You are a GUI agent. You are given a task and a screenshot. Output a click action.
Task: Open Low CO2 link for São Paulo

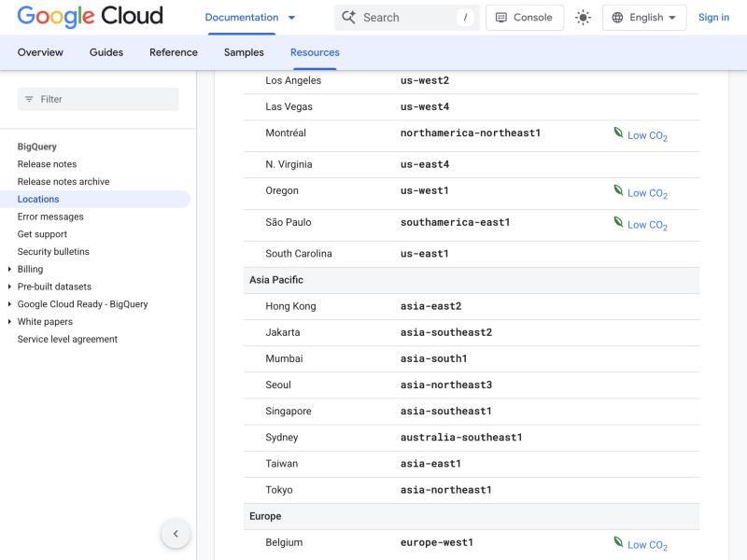647,225
